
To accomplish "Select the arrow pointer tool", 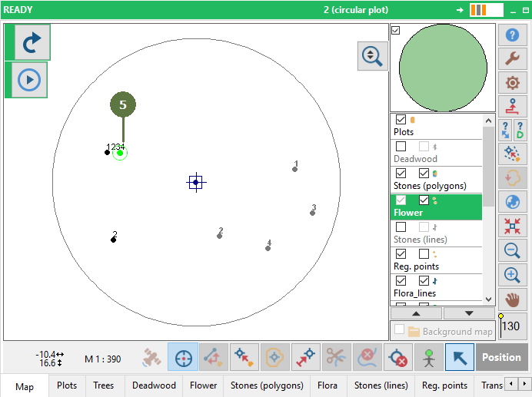I will tap(460, 357).
